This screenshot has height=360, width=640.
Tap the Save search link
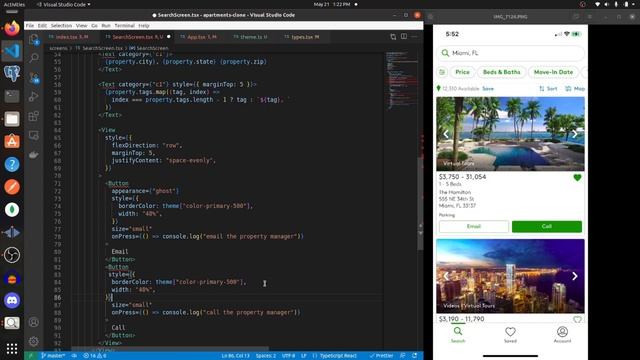pyautogui.click(x=488, y=89)
